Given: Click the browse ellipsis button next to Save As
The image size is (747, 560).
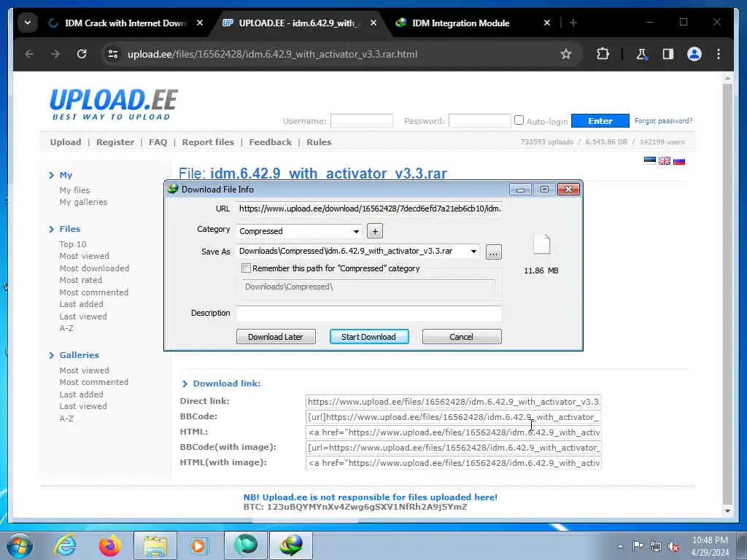Looking at the screenshot, I should [x=494, y=252].
